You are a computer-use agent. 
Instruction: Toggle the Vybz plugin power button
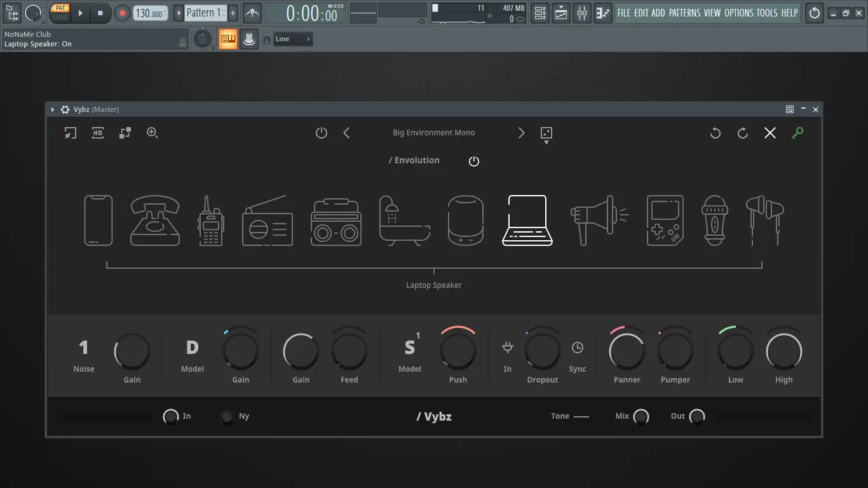tap(322, 133)
